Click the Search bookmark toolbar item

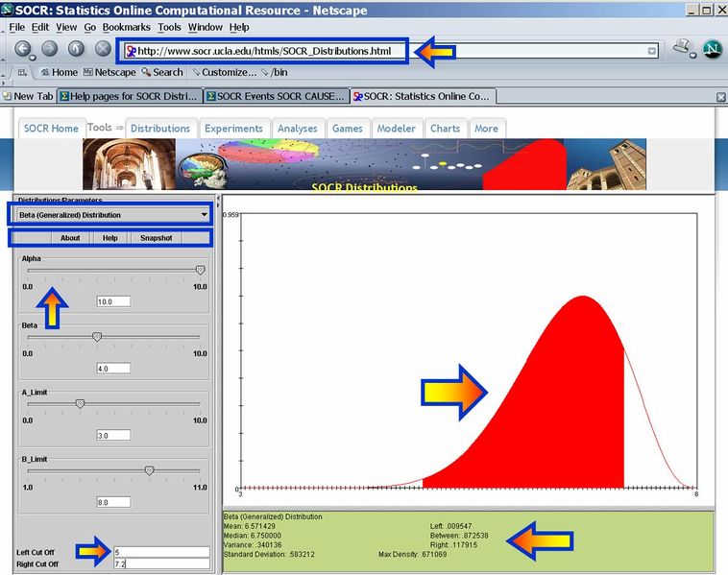[x=162, y=72]
